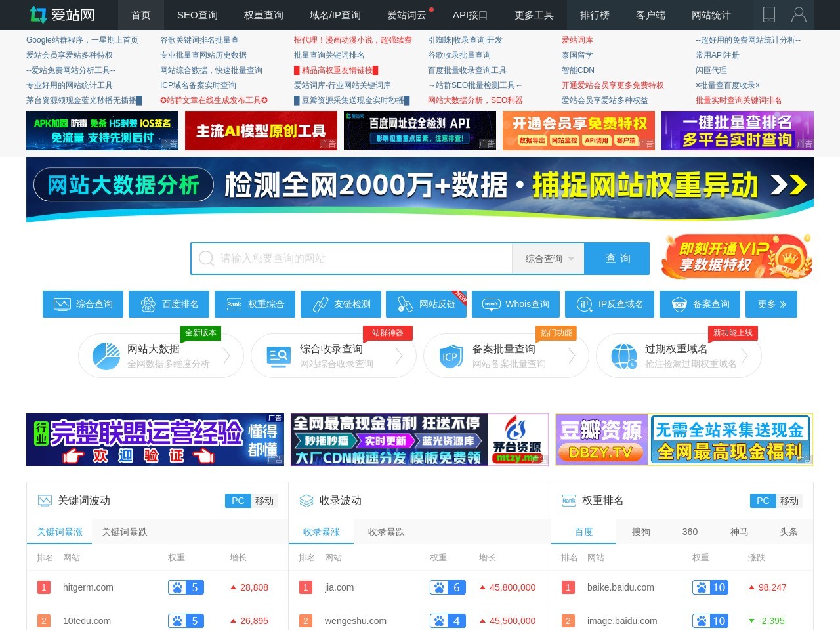Open the 域名/IP查询 nav item

(335, 14)
